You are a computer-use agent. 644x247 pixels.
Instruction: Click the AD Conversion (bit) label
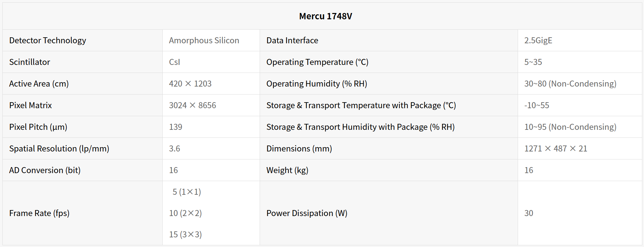[x=45, y=170]
